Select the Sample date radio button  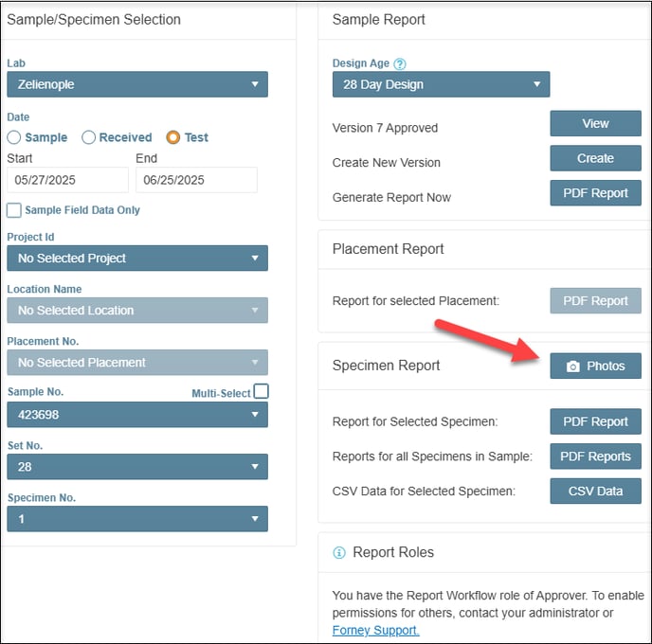13,137
